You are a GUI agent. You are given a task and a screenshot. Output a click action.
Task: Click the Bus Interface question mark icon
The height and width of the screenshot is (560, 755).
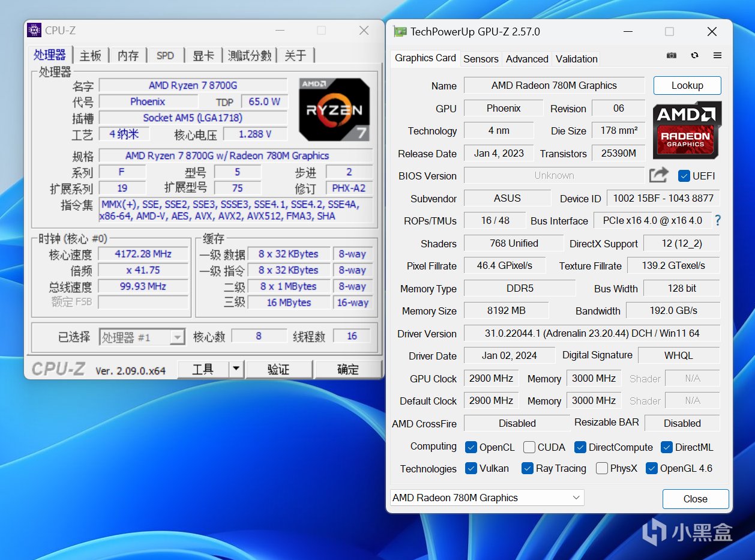click(717, 220)
